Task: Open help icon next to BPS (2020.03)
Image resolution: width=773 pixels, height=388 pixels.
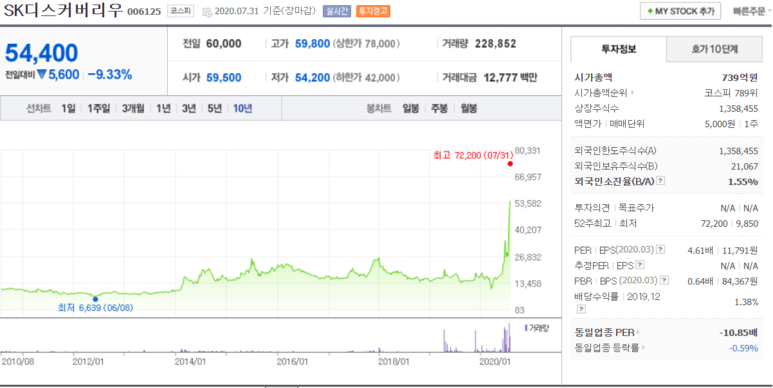Action: tap(665, 281)
